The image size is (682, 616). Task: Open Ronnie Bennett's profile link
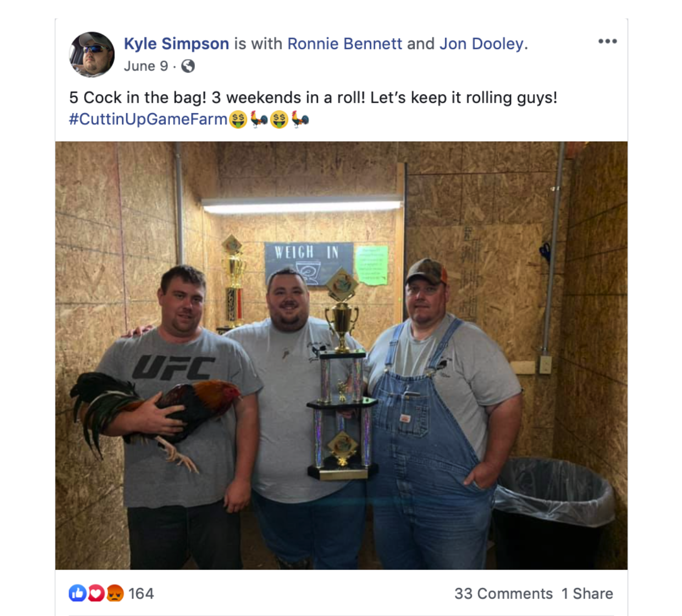(345, 44)
